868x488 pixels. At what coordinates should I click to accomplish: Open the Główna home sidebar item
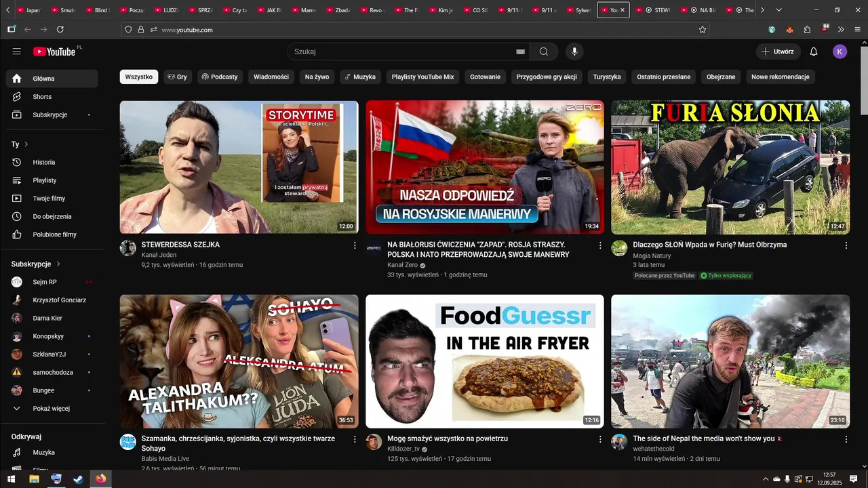52,79
